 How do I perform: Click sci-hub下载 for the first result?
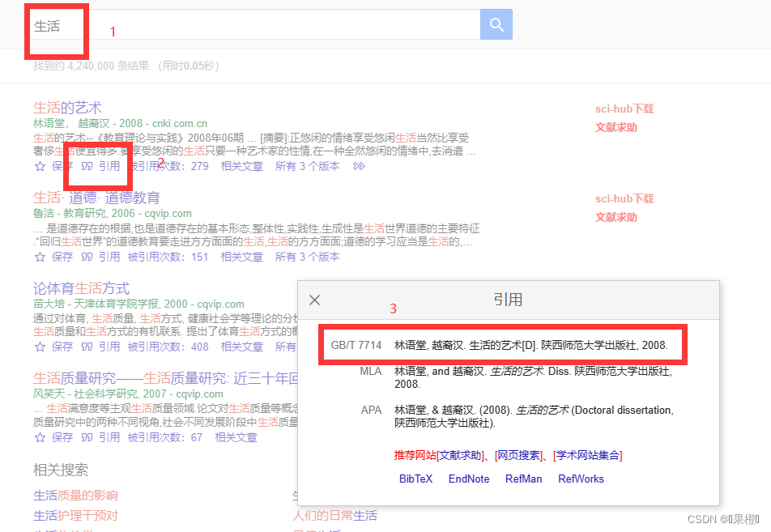pos(624,109)
